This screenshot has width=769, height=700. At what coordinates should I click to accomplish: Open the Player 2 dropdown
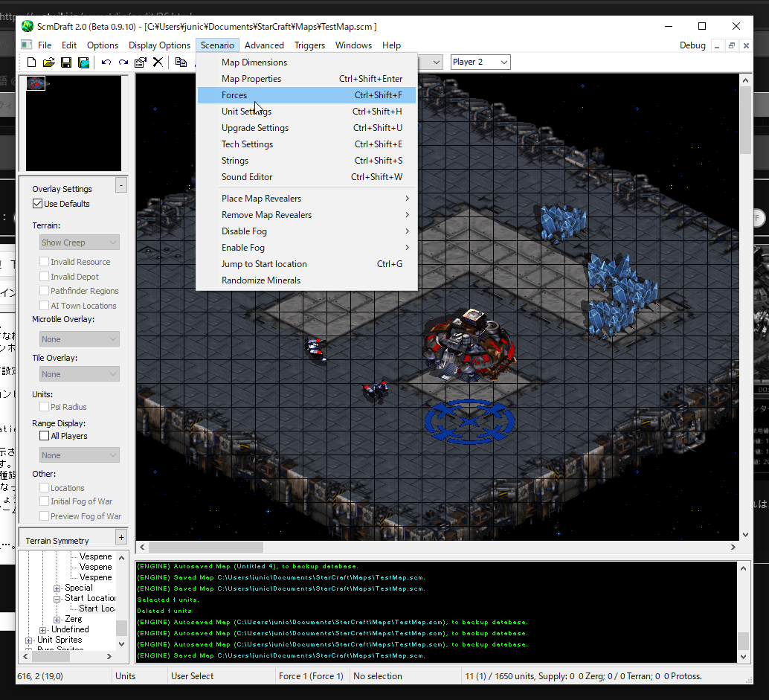[x=480, y=62]
